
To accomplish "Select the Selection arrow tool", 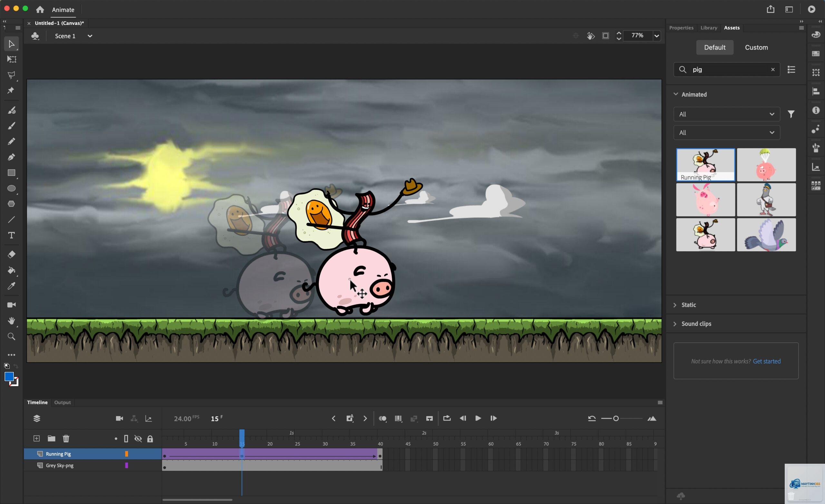I will 11,44.
